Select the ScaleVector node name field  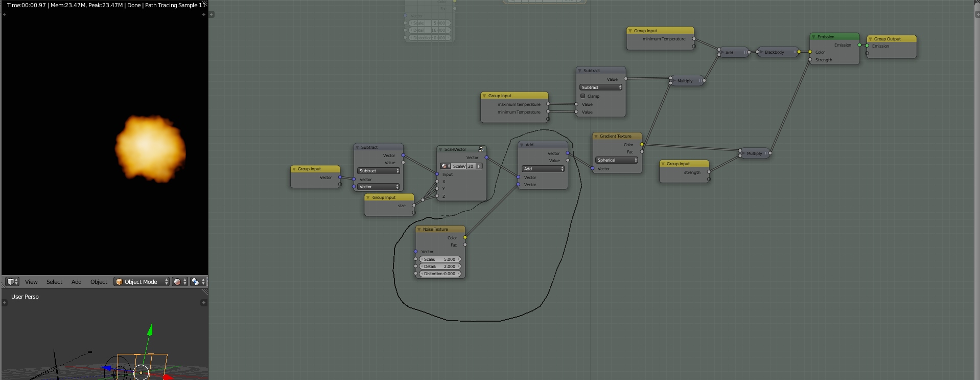(x=459, y=166)
